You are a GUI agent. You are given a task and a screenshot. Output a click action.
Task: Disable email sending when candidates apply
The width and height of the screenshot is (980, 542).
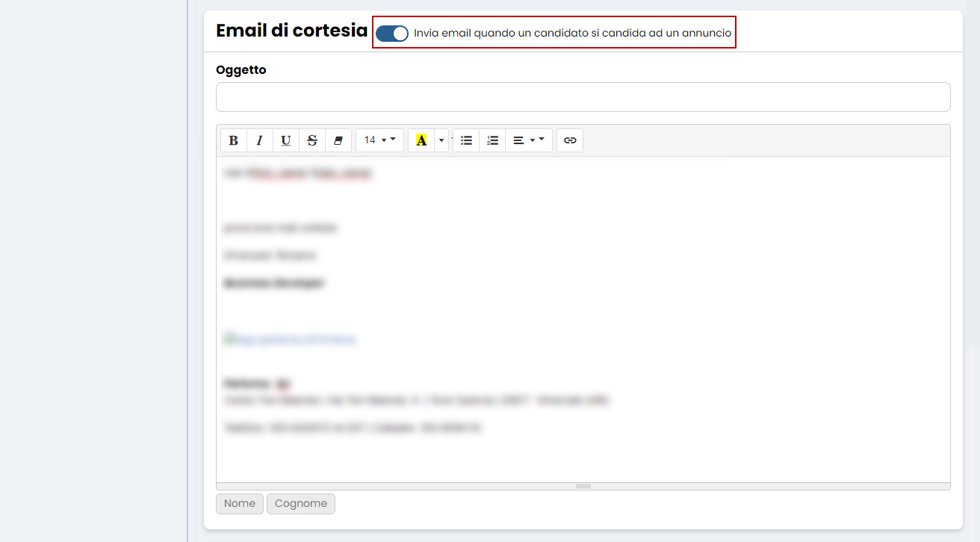coord(392,33)
